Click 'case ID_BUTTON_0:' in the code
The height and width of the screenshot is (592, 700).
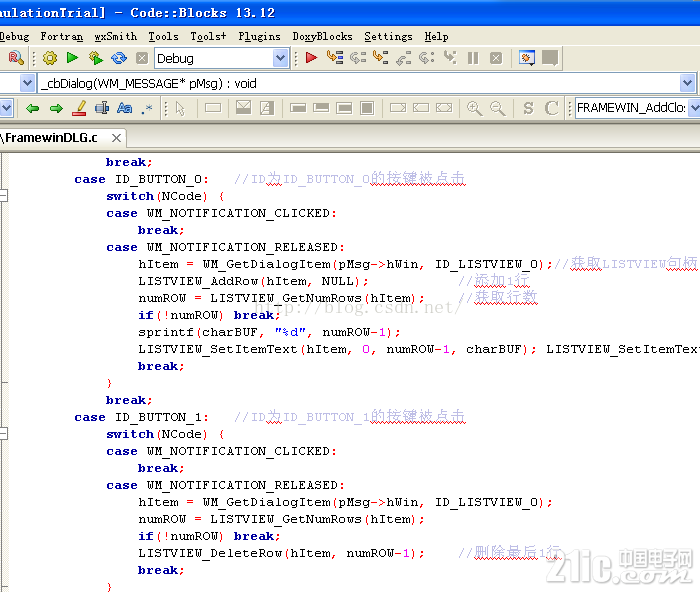pyautogui.click(x=141, y=179)
